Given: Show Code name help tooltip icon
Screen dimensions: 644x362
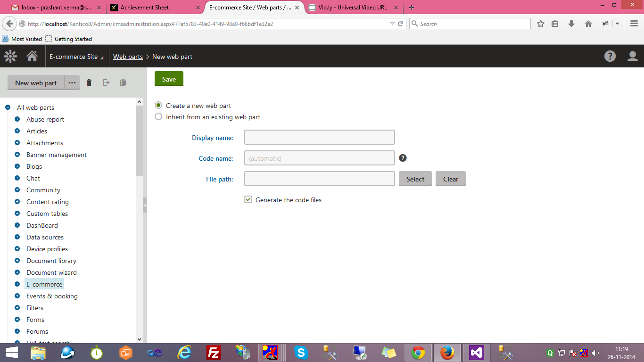Looking at the screenshot, I should click(403, 158).
